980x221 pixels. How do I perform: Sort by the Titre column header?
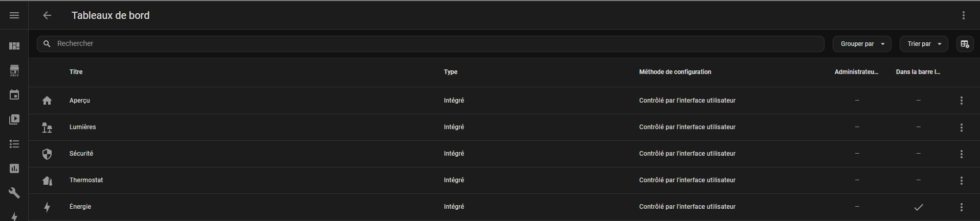tap(76, 72)
